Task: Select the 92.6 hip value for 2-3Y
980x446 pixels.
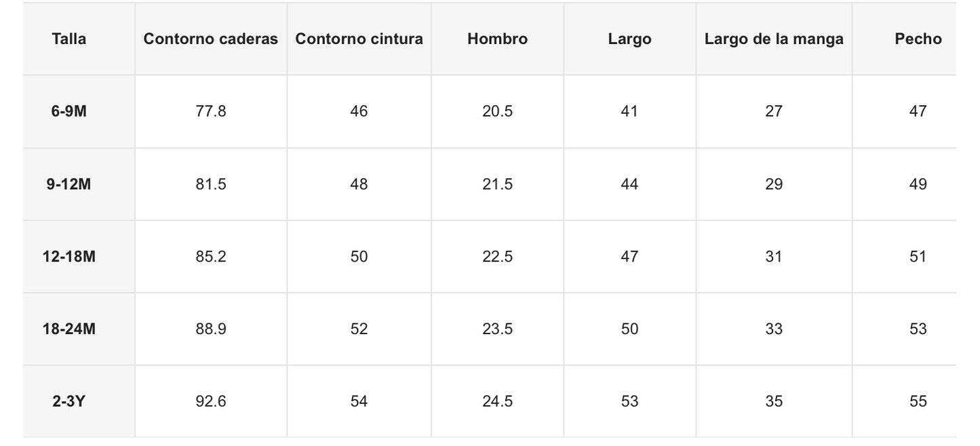Action: 211,401
